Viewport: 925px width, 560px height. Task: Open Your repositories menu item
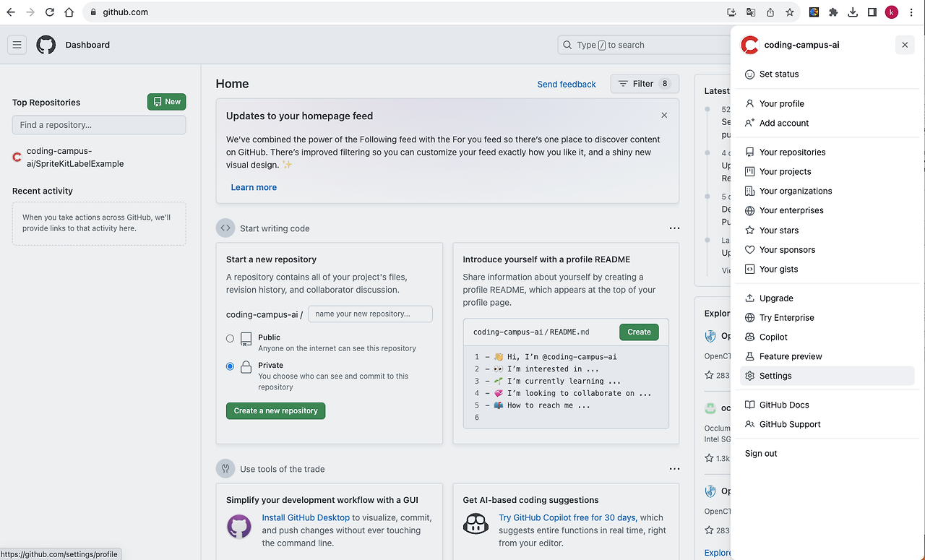(827, 152)
